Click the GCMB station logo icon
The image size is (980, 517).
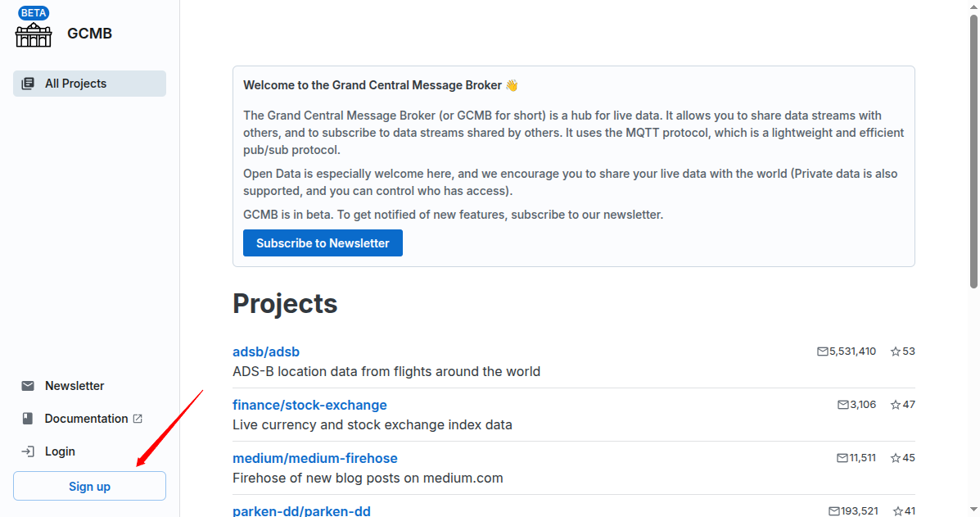[33, 35]
